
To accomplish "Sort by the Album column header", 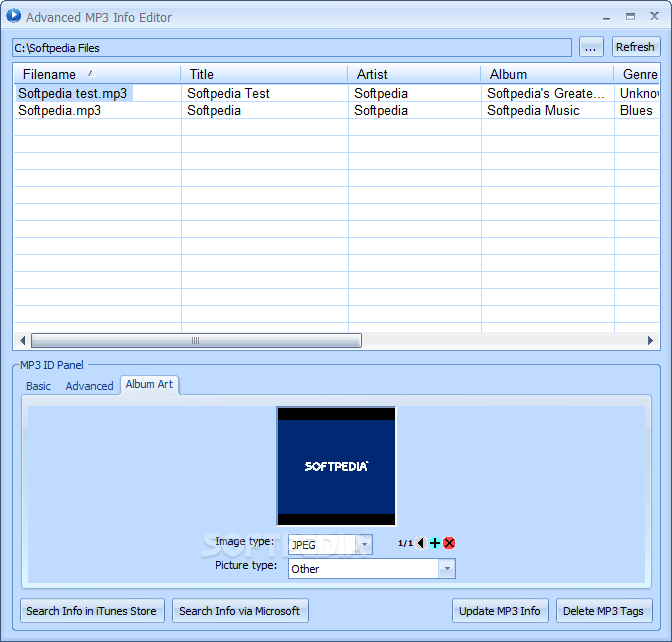I will point(547,74).
